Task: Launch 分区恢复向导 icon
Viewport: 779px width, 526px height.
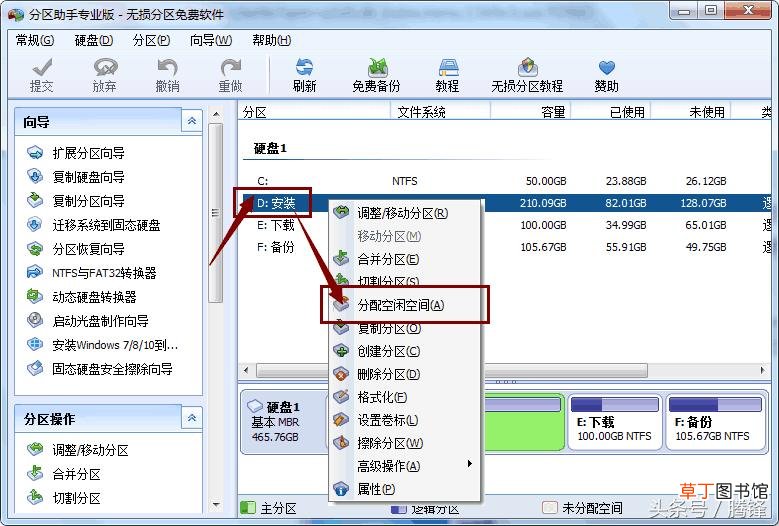Action: [35, 248]
